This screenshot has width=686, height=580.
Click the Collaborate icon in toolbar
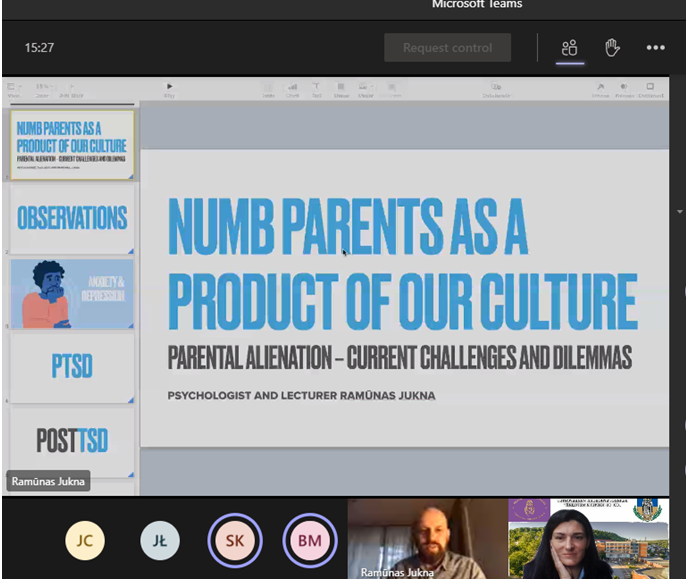point(497,89)
